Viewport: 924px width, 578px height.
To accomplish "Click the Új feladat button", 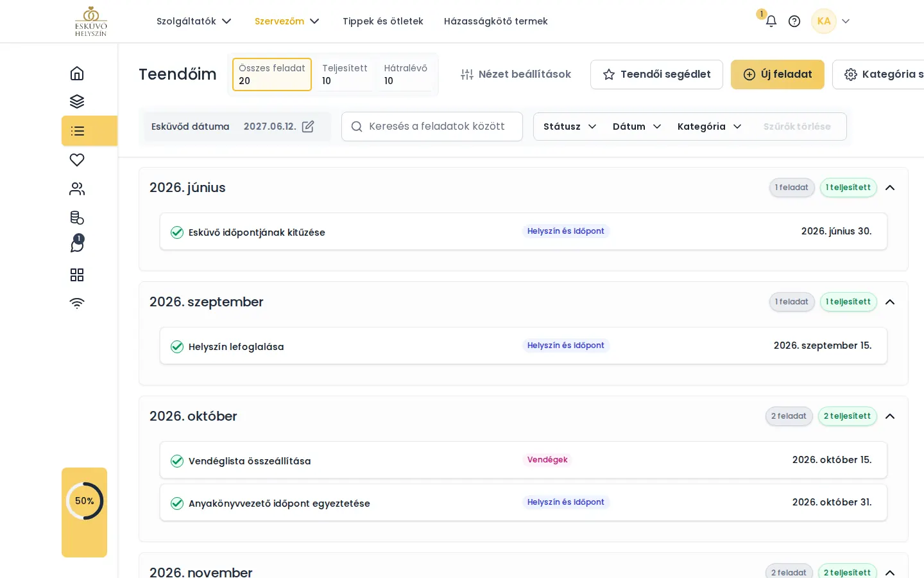I will pos(778,74).
